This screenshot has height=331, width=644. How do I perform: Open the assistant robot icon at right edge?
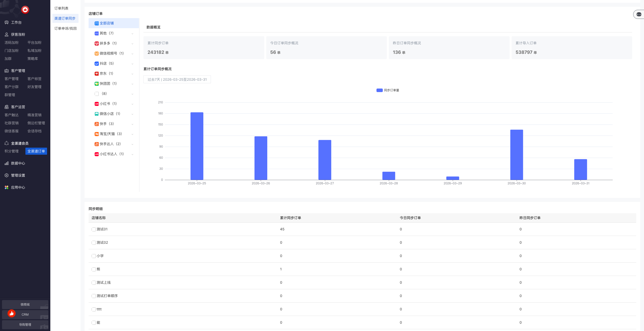tap(639, 14)
